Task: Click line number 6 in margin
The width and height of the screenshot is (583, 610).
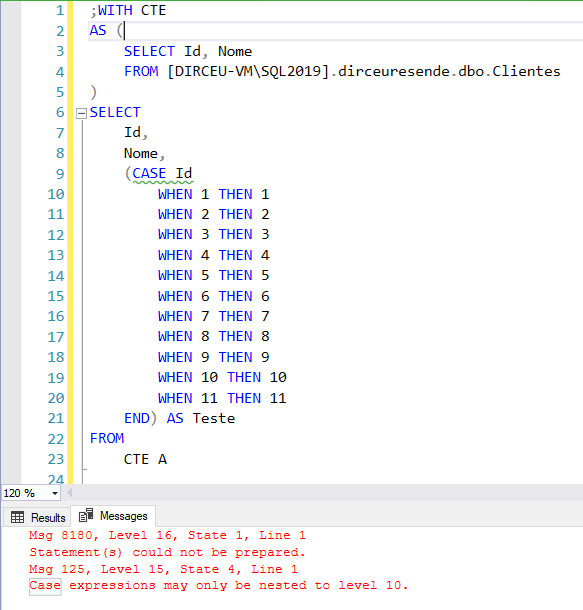Action: [60, 112]
